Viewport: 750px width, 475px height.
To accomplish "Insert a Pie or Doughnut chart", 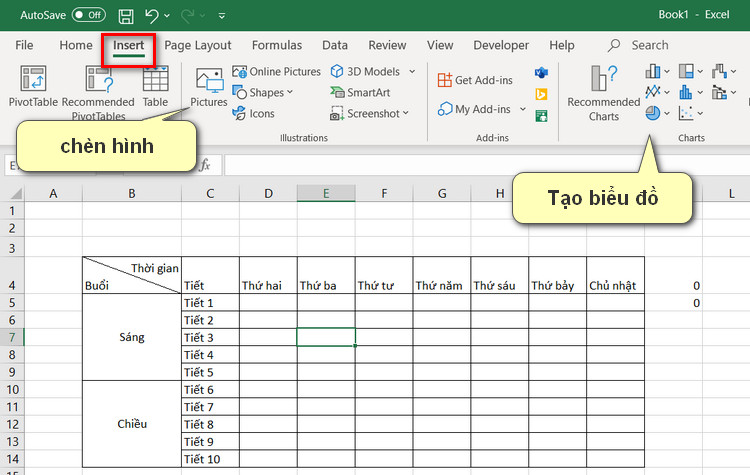I will (x=657, y=113).
